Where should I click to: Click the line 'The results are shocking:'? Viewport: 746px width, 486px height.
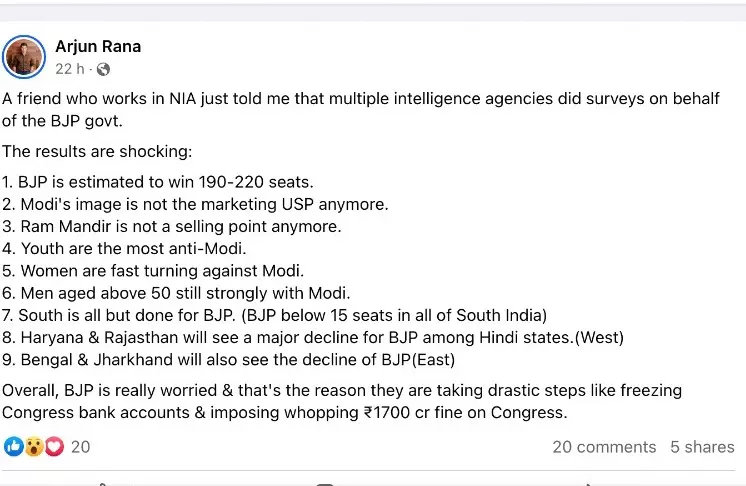click(97, 151)
